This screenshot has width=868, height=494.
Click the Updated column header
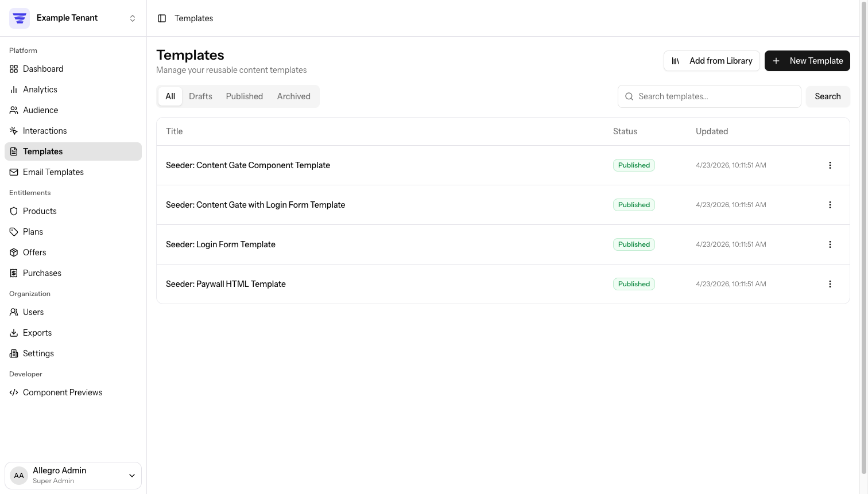[712, 131]
